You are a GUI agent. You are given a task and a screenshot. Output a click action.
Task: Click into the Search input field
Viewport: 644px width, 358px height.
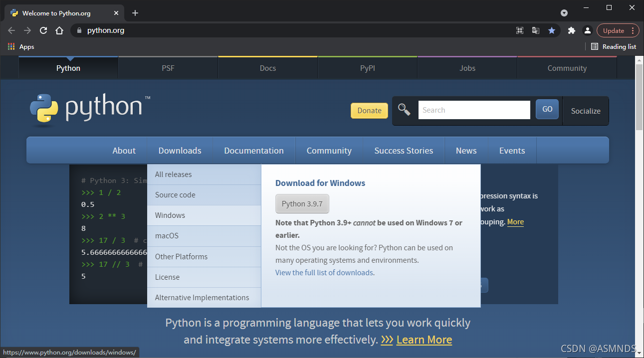474,110
